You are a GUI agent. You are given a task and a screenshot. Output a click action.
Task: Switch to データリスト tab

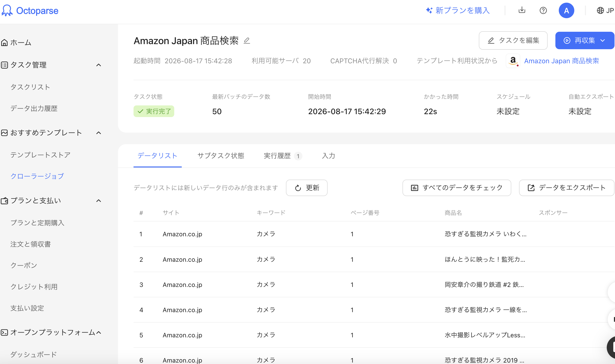point(158,156)
